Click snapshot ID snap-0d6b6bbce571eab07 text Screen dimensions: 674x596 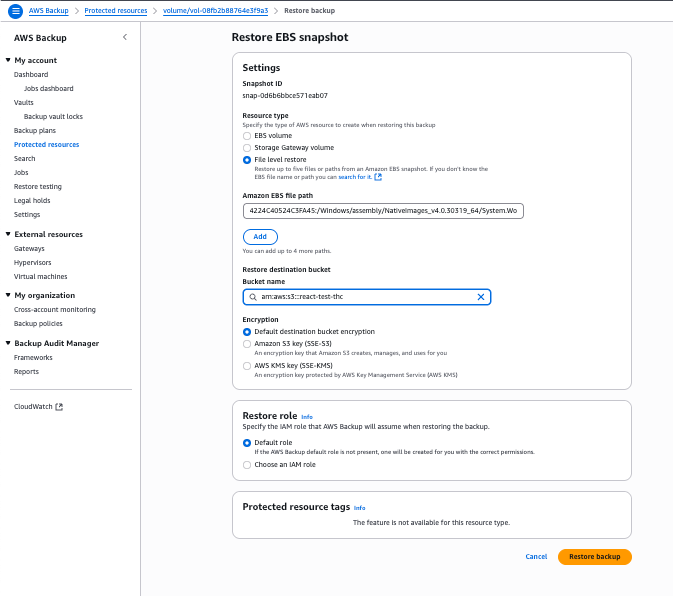285,96
